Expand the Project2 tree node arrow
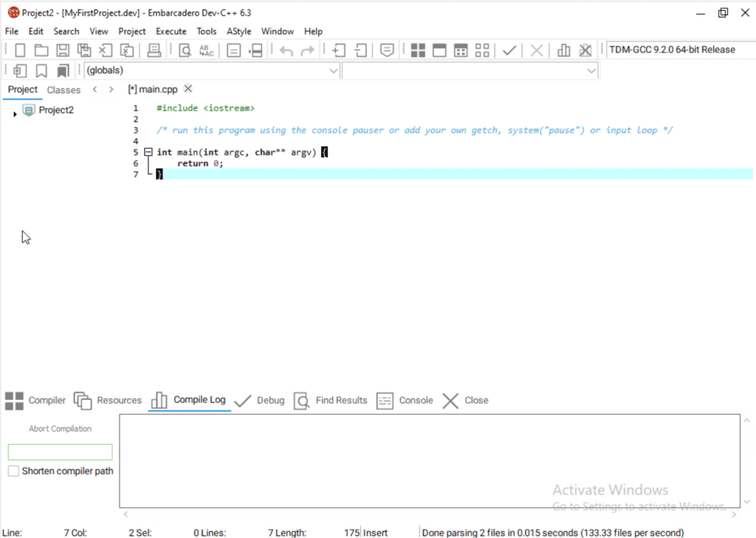This screenshot has width=756, height=538. [15, 114]
